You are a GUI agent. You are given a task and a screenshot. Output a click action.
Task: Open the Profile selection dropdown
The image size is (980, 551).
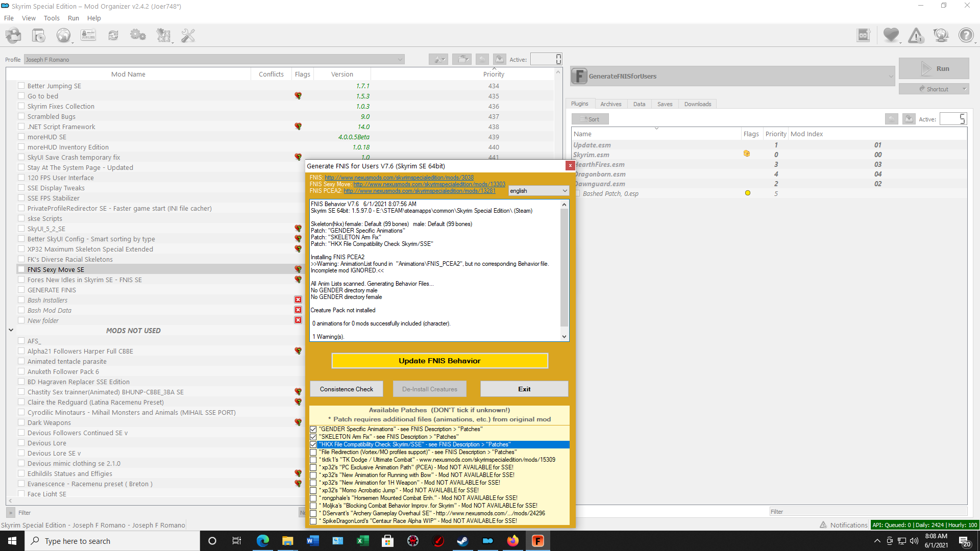click(214, 60)
